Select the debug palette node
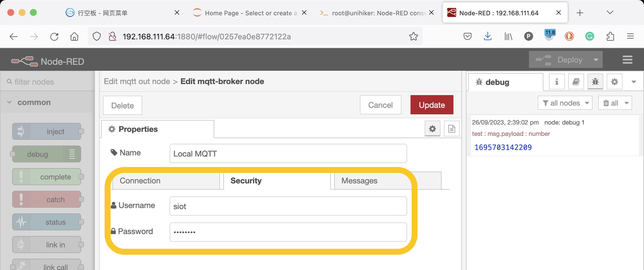 47,154
